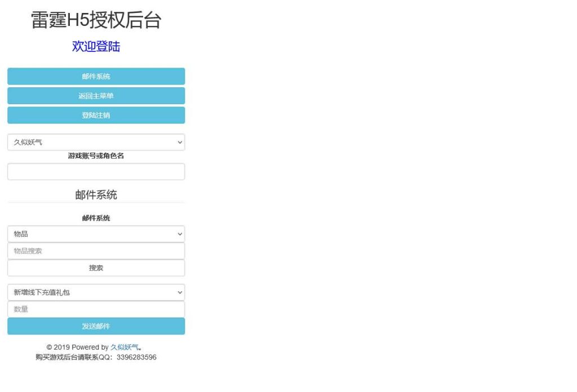The width and height of the screenshot is (577, 392).
Task: Click the 数量 quantity input field
Action: click(96, 309)
